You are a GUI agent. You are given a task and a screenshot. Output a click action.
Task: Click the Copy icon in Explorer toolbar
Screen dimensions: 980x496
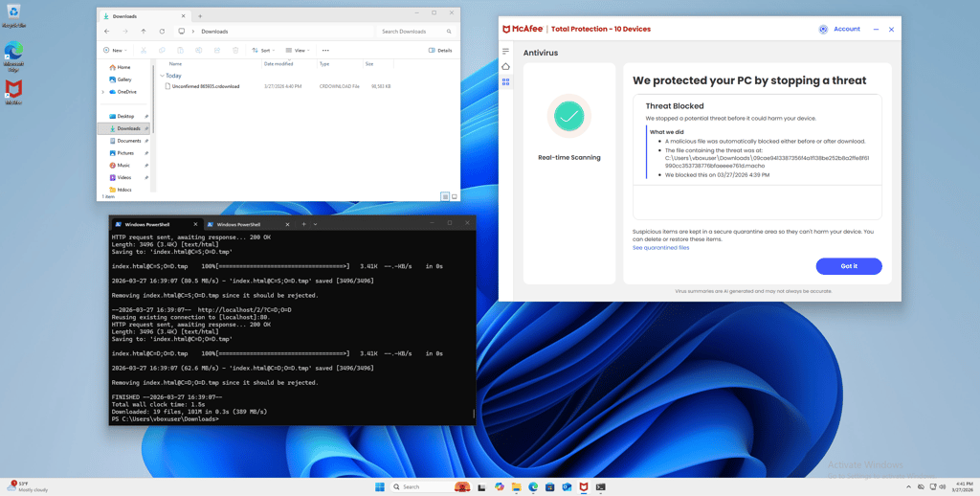pyautogui.click(x=162, y=50)
